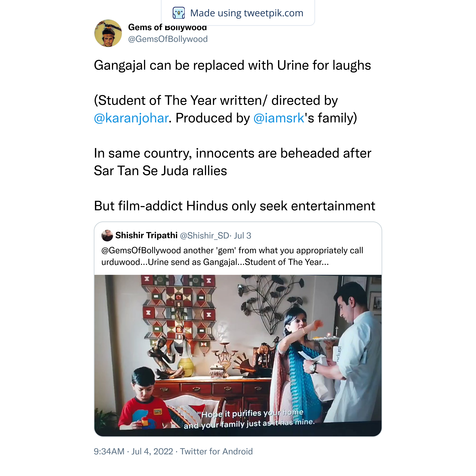The height and width of the screenshot is (476, 476).
Task: Click Shishir Tripathi's small profile picture
Action: [x=107, y=236]
